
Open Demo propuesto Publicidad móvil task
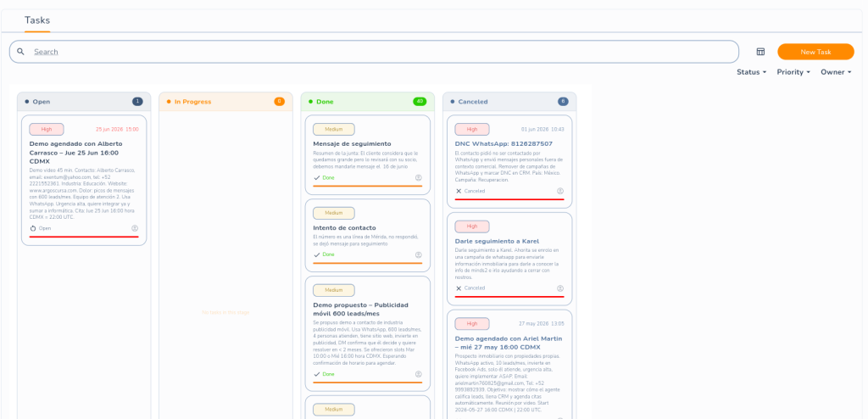click(360, 310)
